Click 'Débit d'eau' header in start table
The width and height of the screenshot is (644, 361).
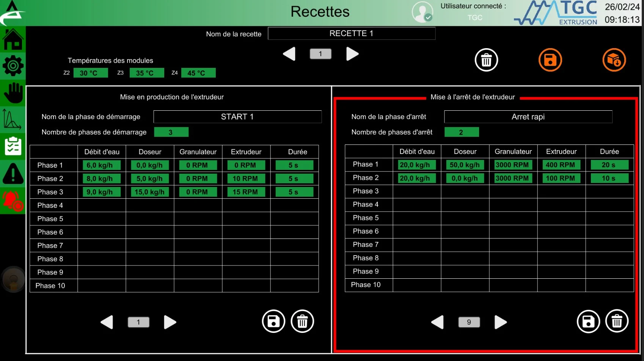point(102,152)
